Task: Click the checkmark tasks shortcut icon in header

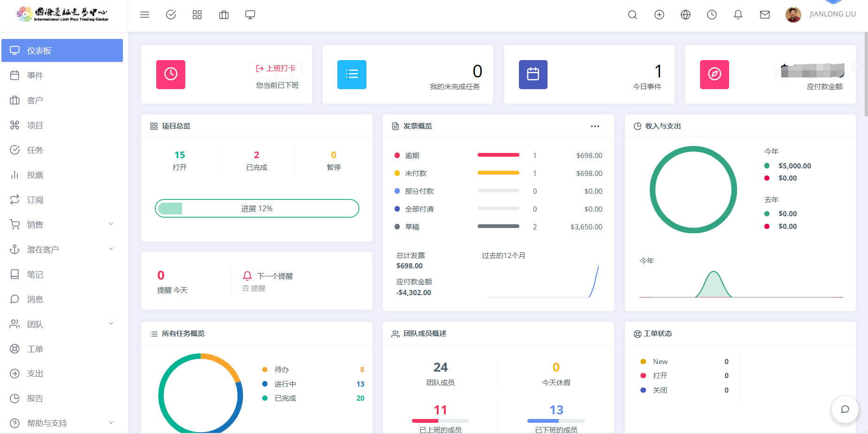Action: click(x=171, y=15)
